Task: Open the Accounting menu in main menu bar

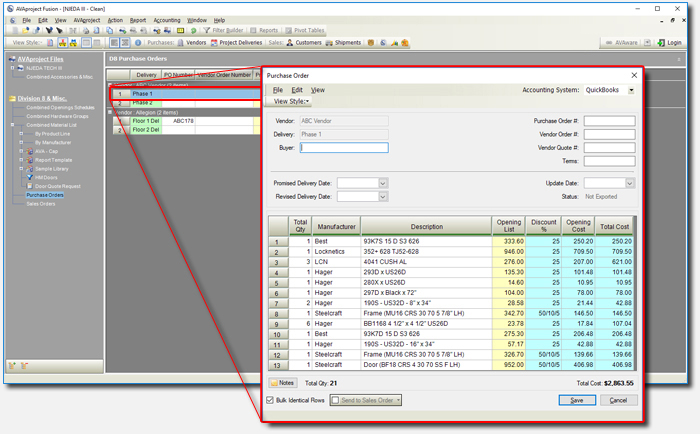Action: tap(167, 19)
